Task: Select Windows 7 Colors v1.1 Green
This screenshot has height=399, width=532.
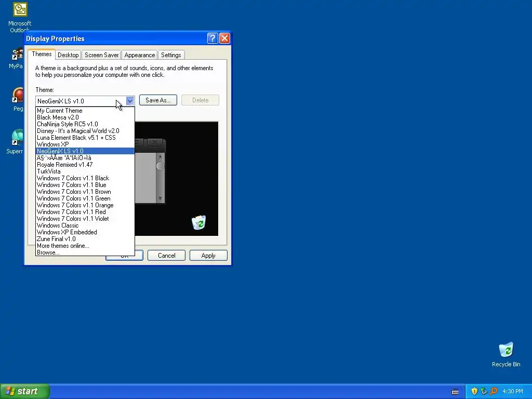Action: point(85,198)
